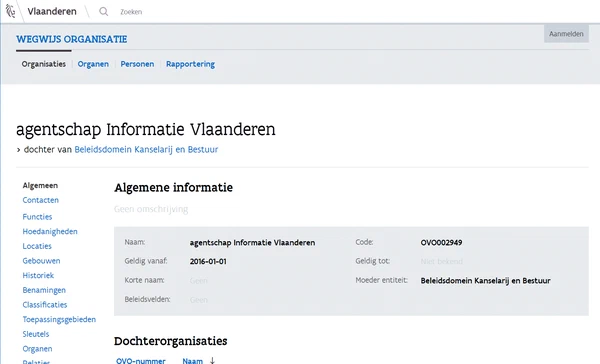Click the Geen omschrijving placeholder text
This screenshot has height=364, width=600.
coord(151,209)
